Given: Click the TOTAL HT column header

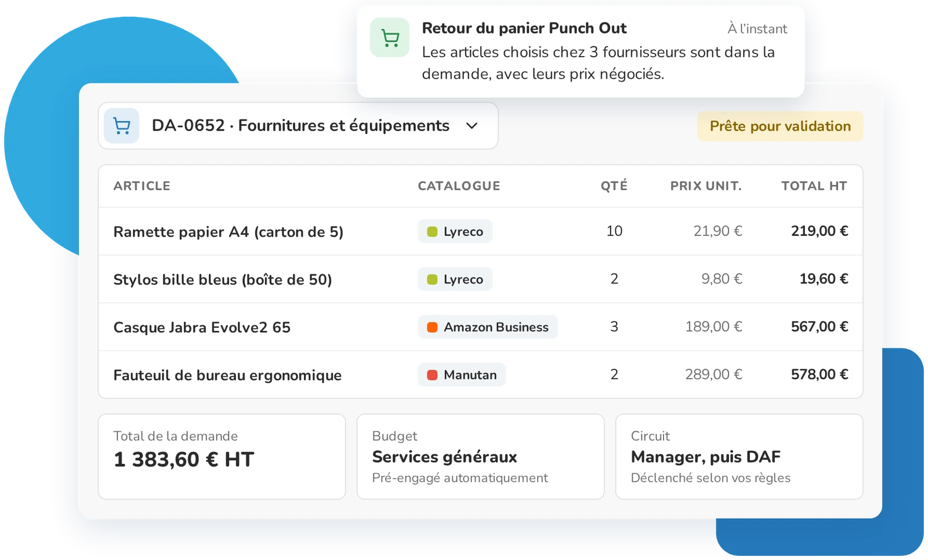Looking at the screenshot, I should 814,186.
